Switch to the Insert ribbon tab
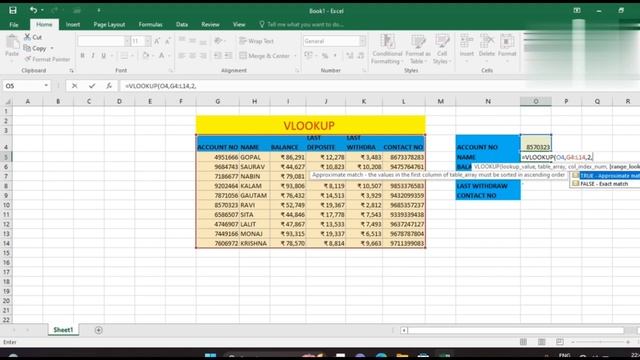The width and height of the screenshot is (640, 360). coord(73,24)
